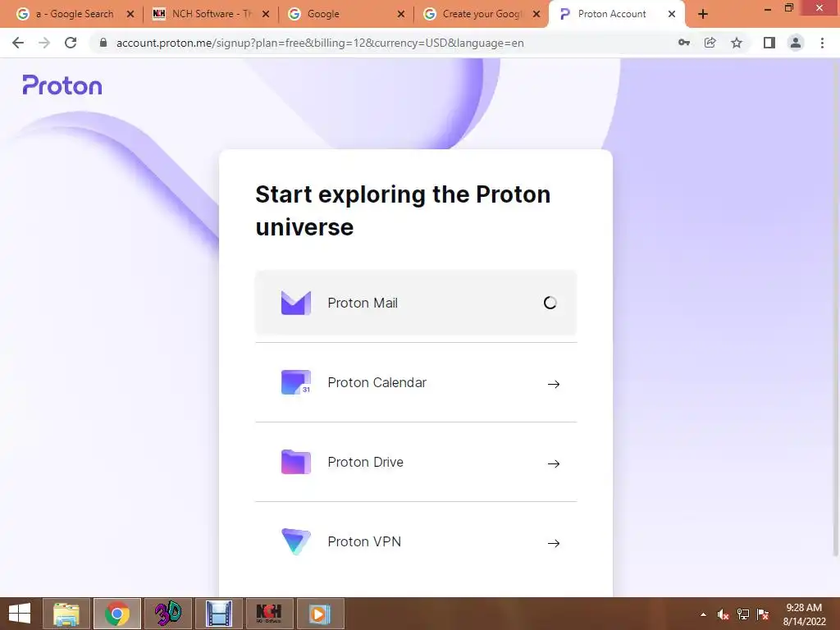Click the arrow next to Proton Drive

[554, 463]
